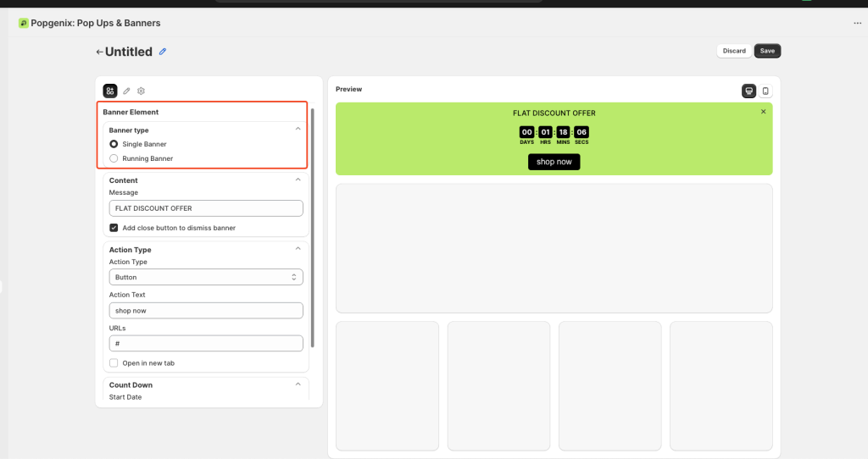Image resolution: width=868 pixels, height=459 pixels.
Task: Toggle Add close button to dismiss banner
Action: pyautogui.click(x=114, y=228)
